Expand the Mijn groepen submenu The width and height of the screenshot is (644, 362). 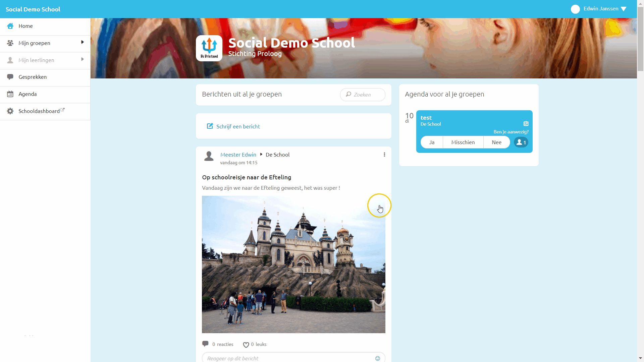point(82,42)
